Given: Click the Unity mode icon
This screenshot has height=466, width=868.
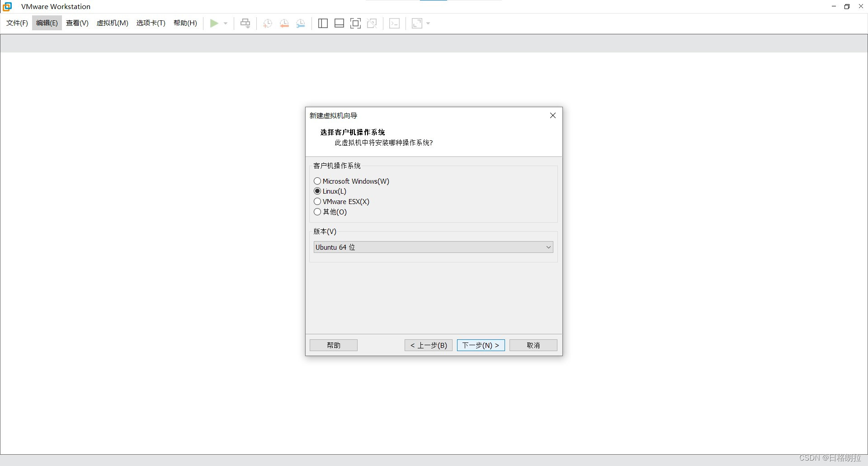Looking at the screenshot, I should [x=372, y=23].
